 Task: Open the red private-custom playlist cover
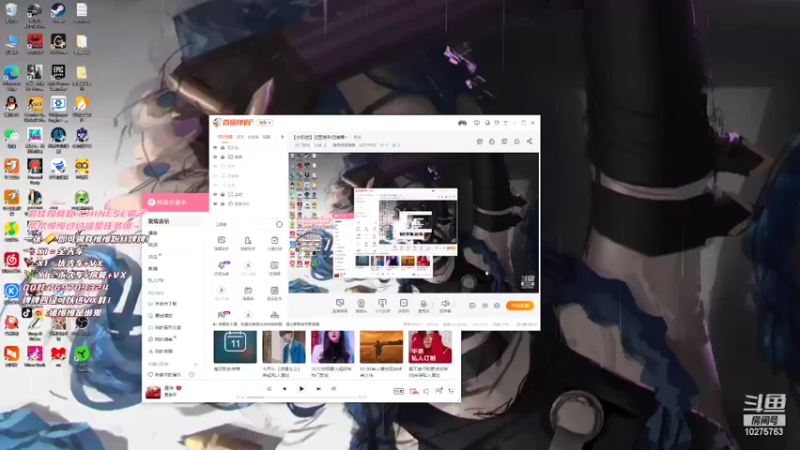(430, 347)
